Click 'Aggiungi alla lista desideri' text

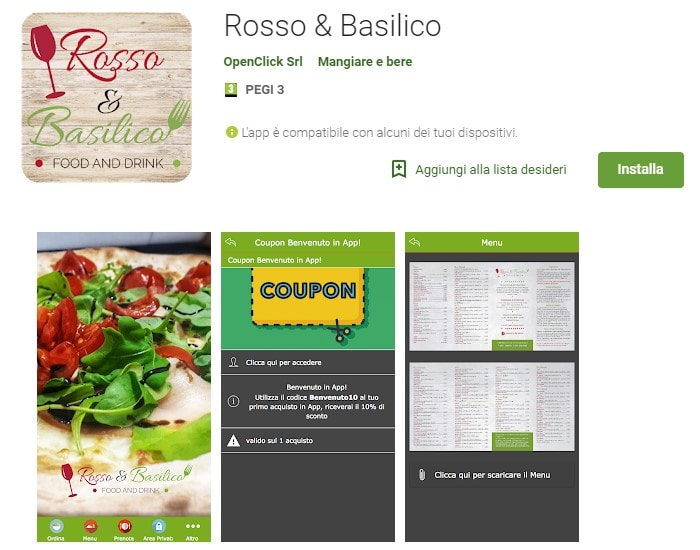click(491, 170)
